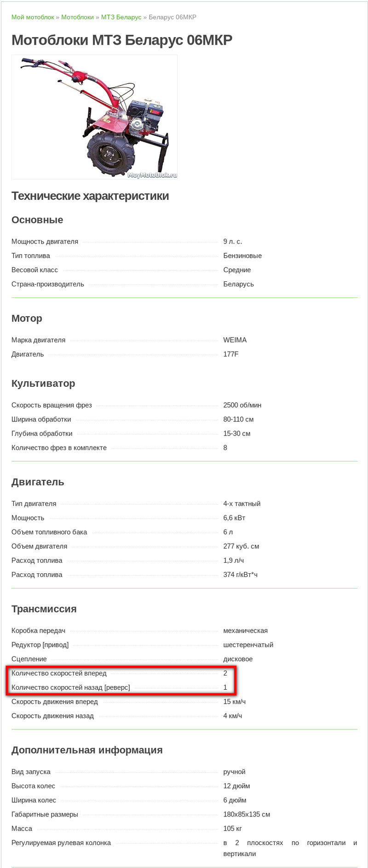This screenshot has width=368, height=868.
Task: Click the 'Мощность двигателя' label
Action: (45, 241)
